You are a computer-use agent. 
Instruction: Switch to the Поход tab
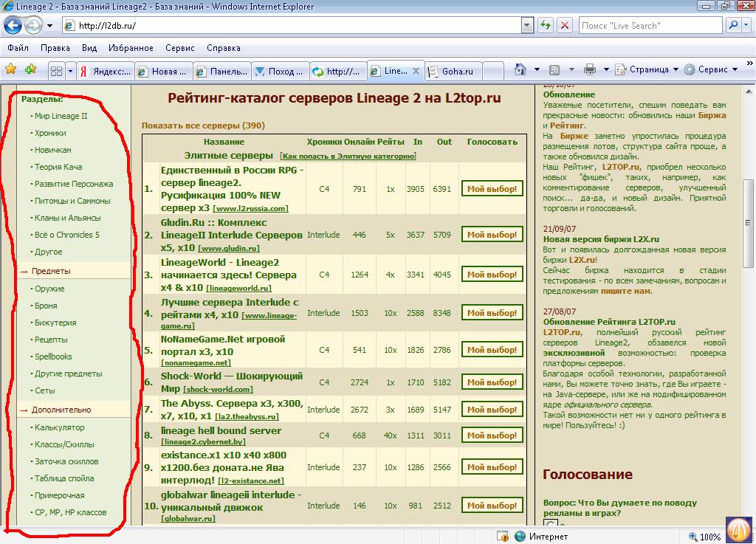point(280,72)
